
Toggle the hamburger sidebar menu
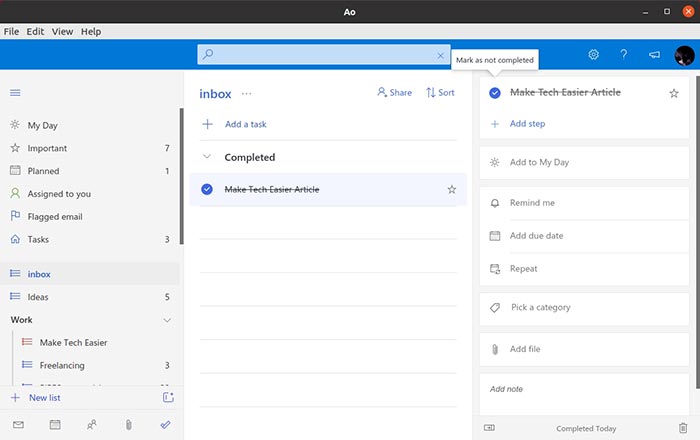click(x=15, y=93)
